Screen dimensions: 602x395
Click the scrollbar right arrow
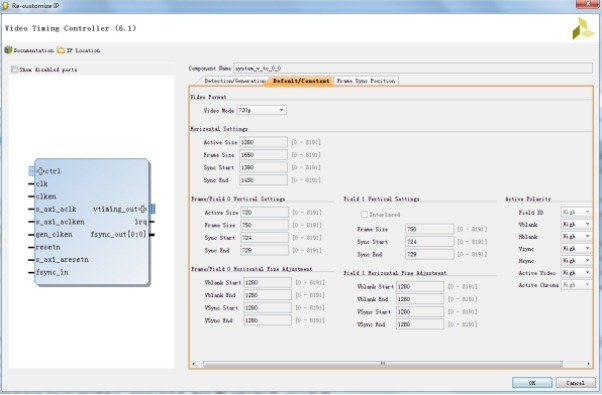588,364
